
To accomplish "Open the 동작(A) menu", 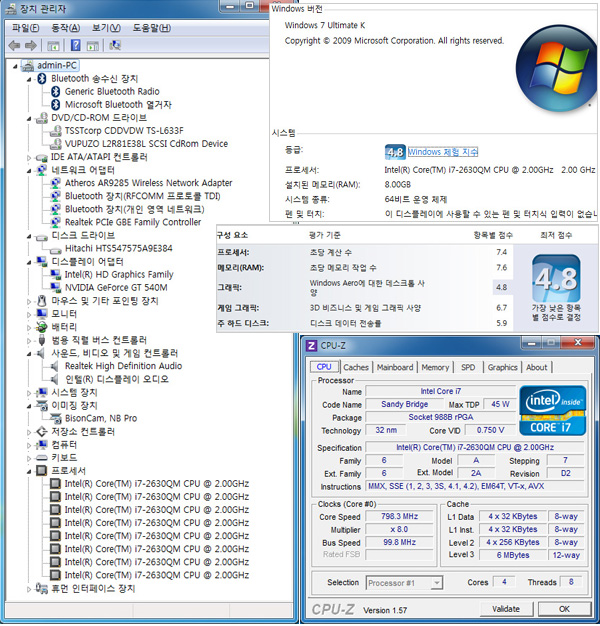I will tap(65, 28).
